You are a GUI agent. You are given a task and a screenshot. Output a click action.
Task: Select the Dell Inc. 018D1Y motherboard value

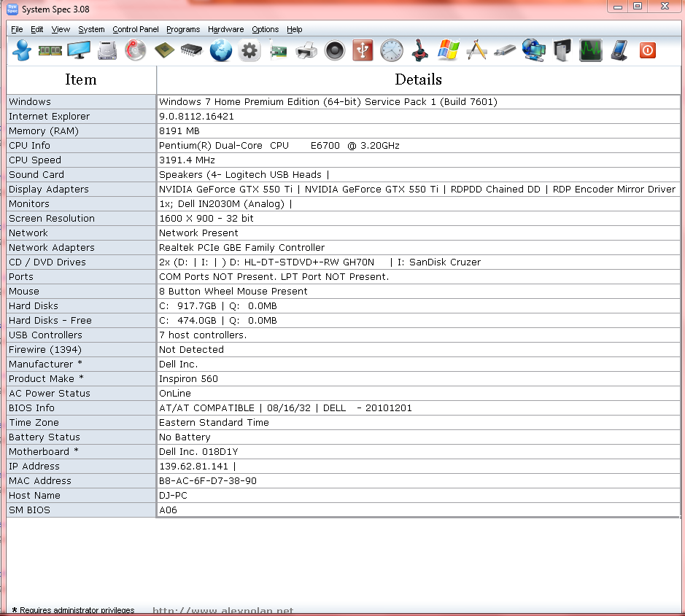pos(198,451)
